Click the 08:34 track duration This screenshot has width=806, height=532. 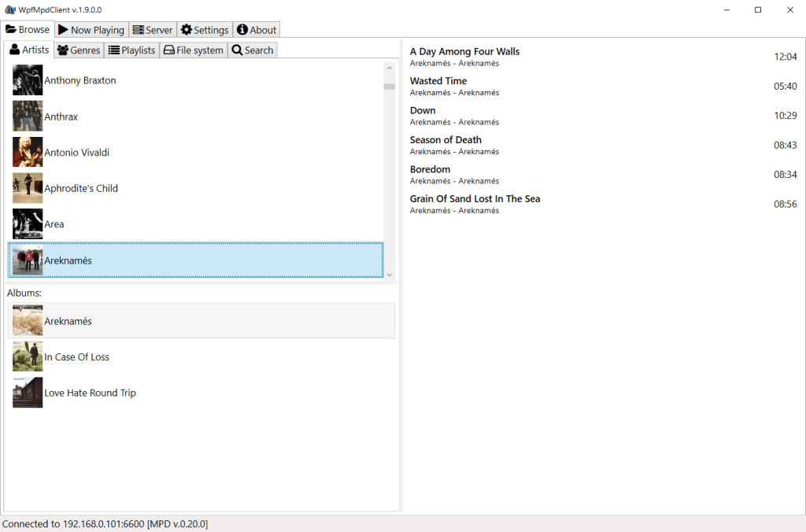click(x=786, y=175)
